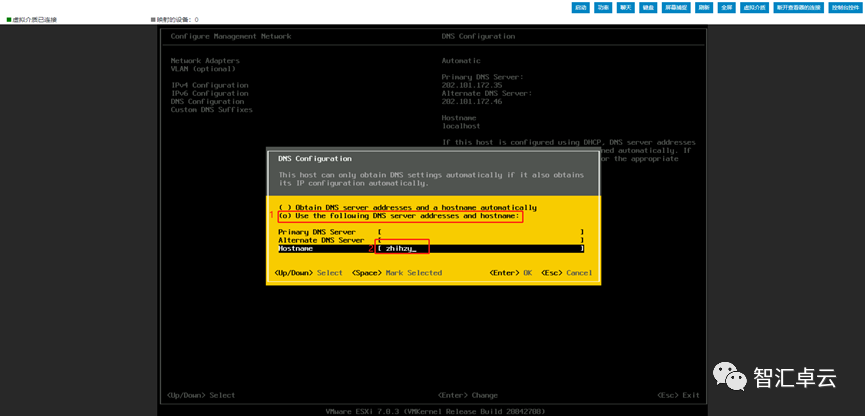This screenshot has height=416, width=865.
Task: Click <Space> Mark Selected hint in dialog
Action: tap(397, 273)
